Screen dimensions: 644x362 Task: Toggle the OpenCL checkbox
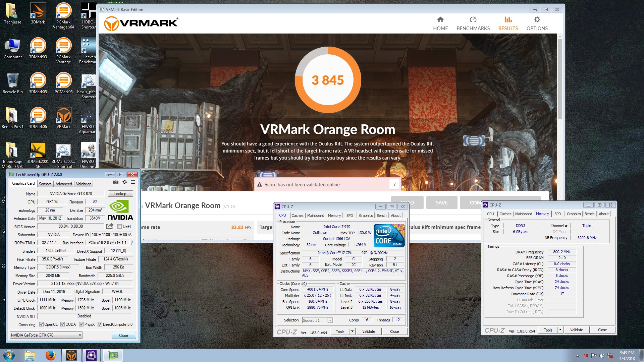(41, 324)
